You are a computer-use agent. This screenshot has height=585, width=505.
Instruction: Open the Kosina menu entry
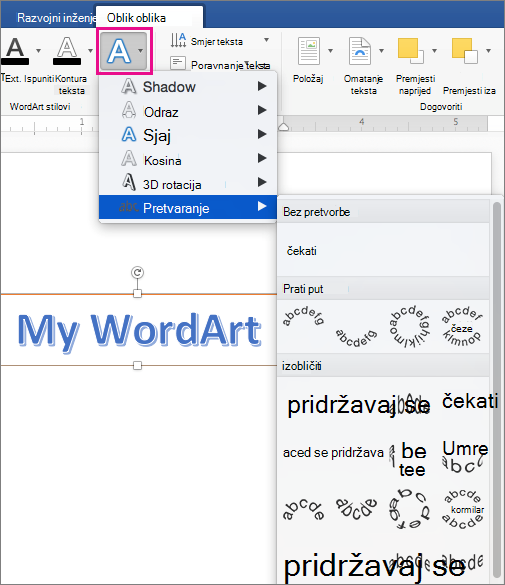click(188, 159)
